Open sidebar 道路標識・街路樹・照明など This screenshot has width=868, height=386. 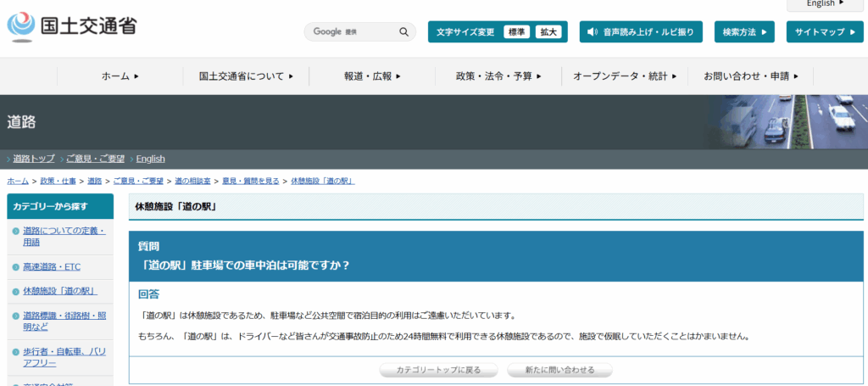click(x=64, y=322)
